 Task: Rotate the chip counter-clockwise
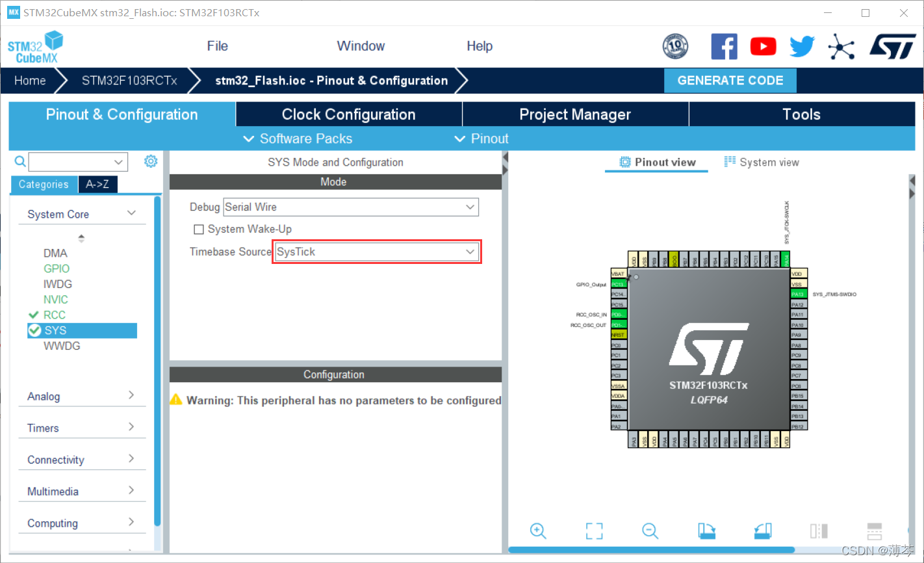(763, 530)
